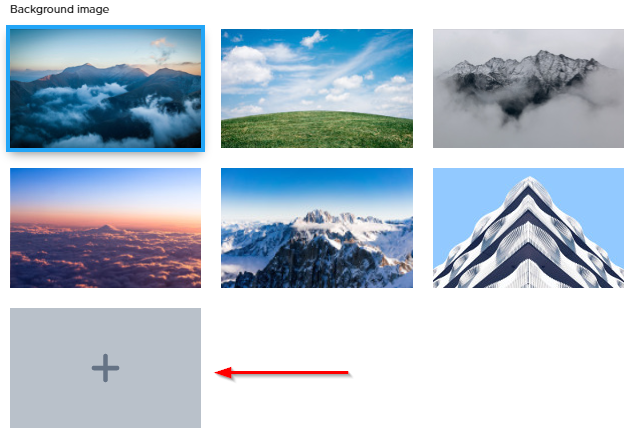Image resolution: width=631 pixels, height=436 pixels.
Task: Choose the gray foggy mountain background
Action: (528, 88)
